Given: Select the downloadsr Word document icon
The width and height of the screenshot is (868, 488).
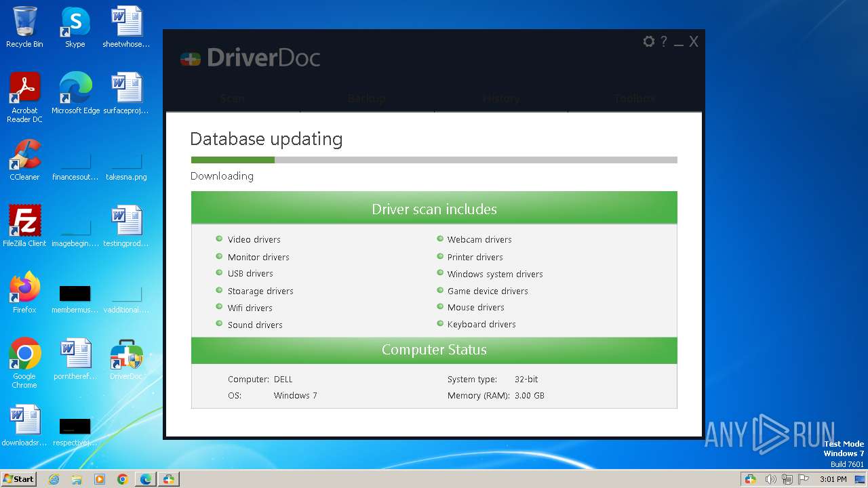Looking at the screenshot, I should coord(24,426).
